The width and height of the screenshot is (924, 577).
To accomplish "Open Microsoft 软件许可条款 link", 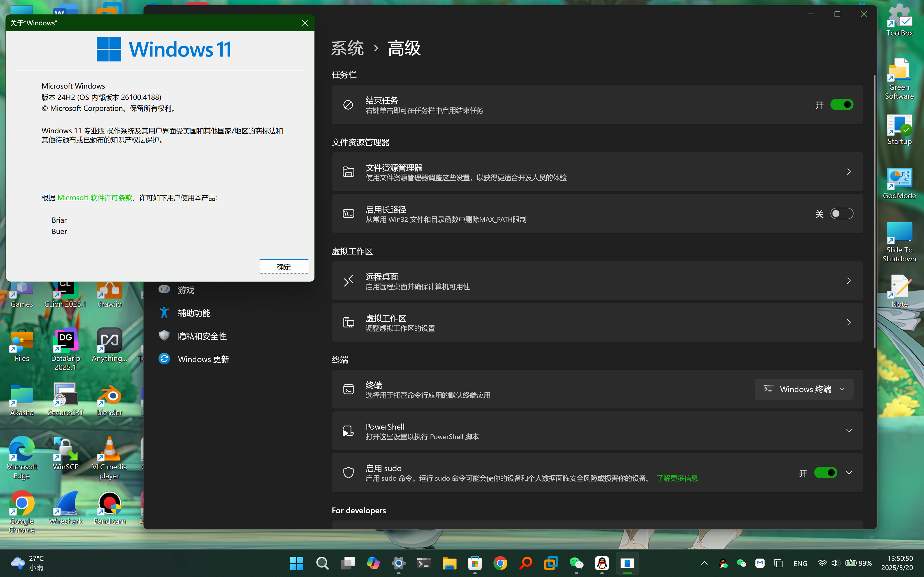I will coord(95,198).
